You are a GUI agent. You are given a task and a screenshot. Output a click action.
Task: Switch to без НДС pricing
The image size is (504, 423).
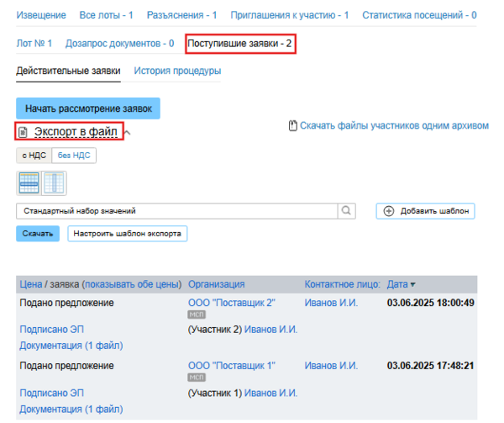click(74, 155)
